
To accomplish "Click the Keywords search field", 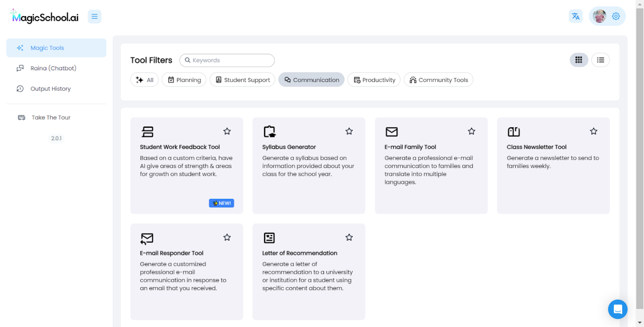I will pyautogui.click(x=231, y=60).
